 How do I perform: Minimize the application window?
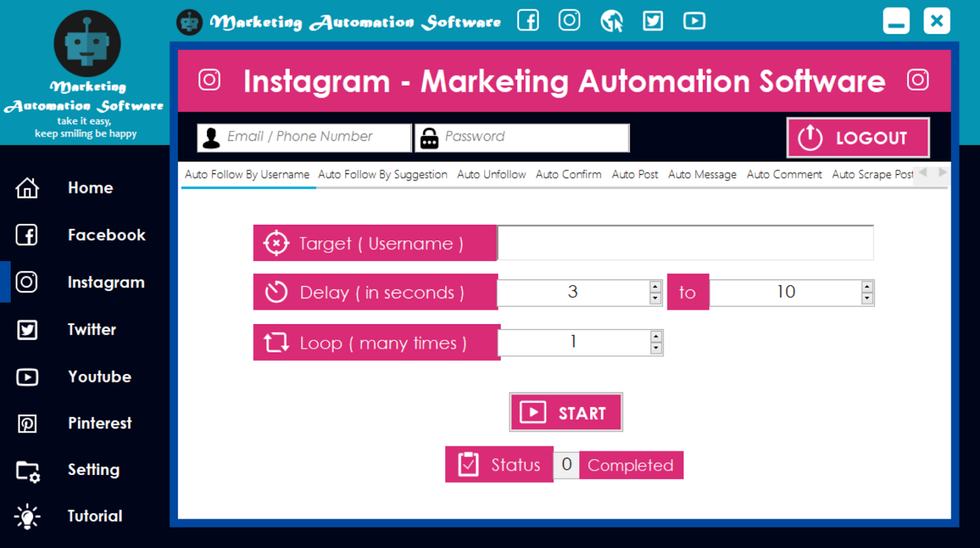pos(896,21)
